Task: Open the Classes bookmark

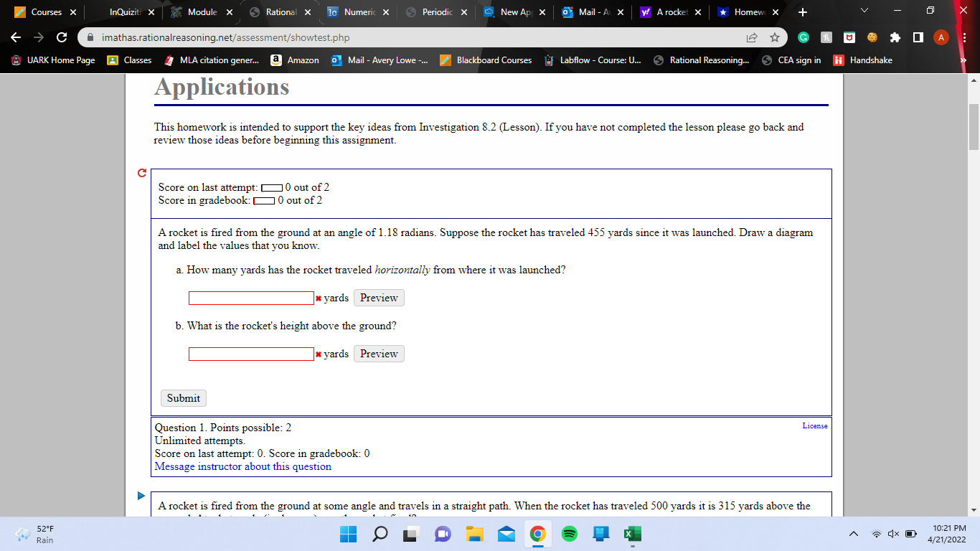Action: [x=130, y=60]
